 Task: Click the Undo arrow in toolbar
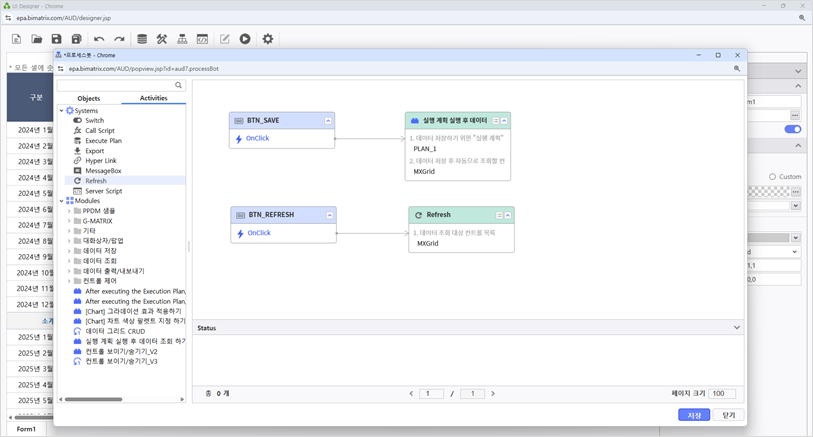point(99,39)
